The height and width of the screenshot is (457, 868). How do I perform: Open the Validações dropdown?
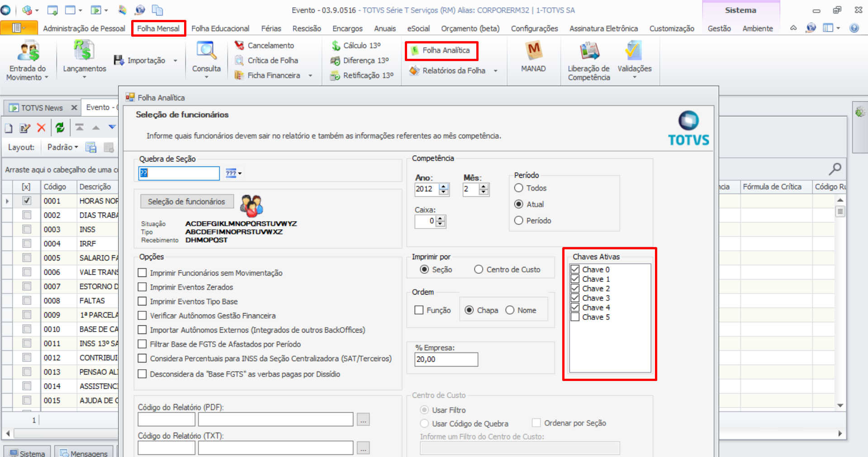click(634, 77)
